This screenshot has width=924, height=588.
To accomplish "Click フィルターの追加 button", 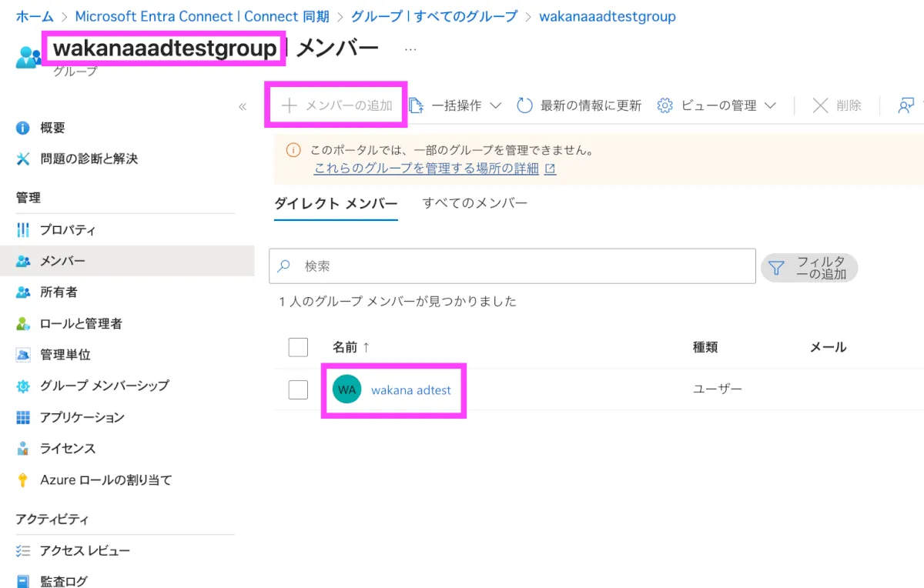I will point(809,267).
